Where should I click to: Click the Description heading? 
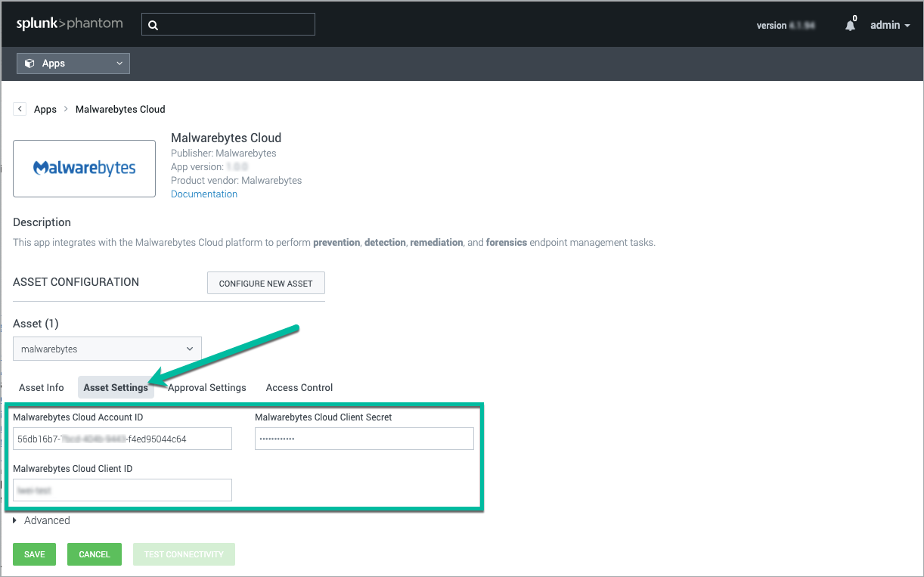pyautogui.click(x=42, y=222)
